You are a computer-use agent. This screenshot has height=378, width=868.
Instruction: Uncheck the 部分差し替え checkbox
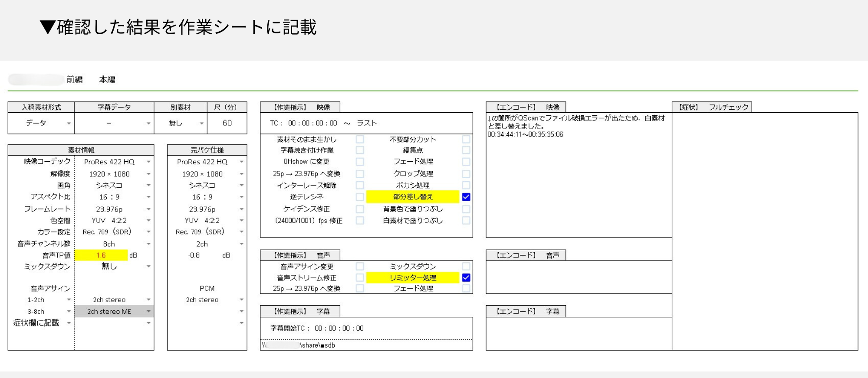[x=466, y=197]
